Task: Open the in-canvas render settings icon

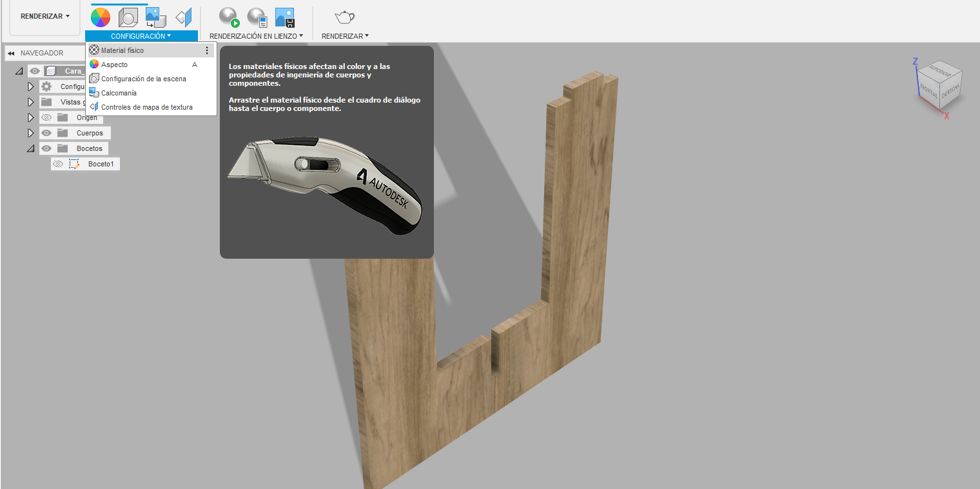Action: 257,17
